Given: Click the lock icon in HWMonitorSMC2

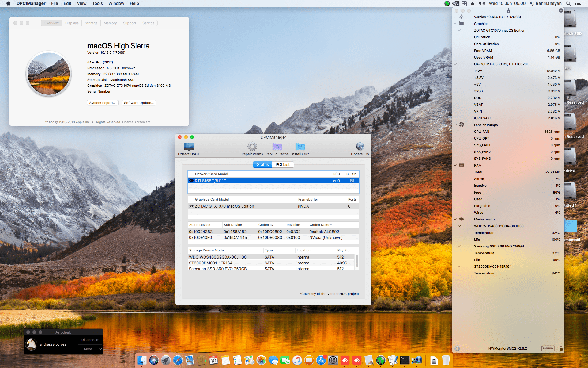Looking at the screenshot, I should click(561, 348).
